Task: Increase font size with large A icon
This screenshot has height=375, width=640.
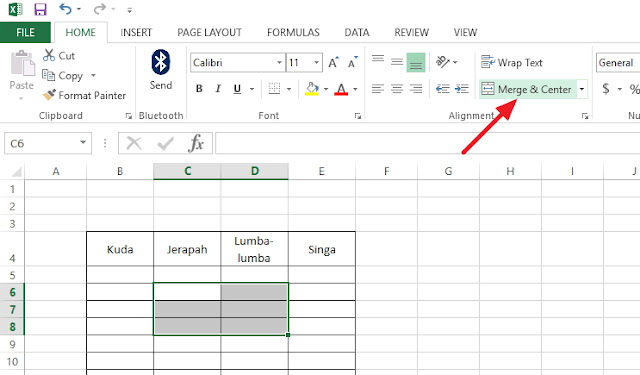Action: (x=333, y=62)
